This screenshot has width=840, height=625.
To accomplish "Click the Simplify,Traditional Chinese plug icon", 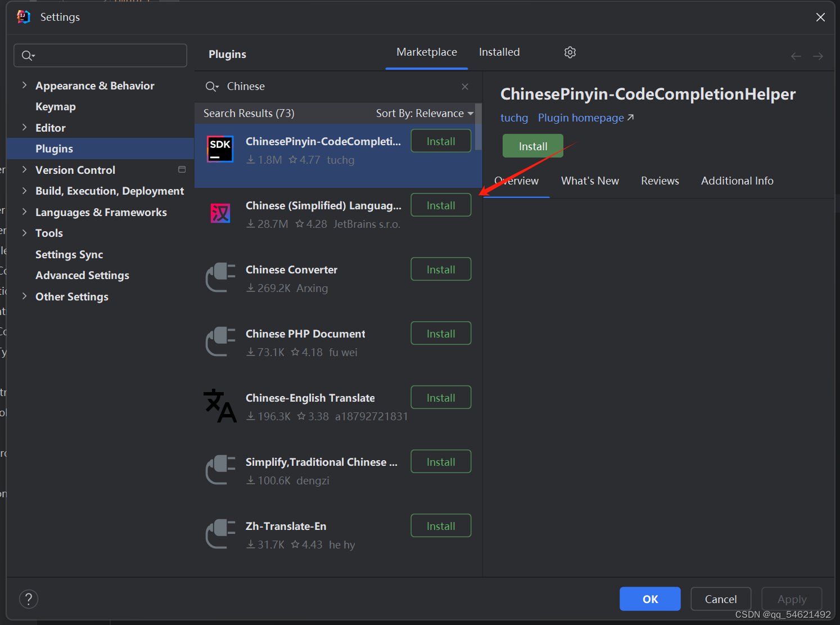I will point(220,470).
